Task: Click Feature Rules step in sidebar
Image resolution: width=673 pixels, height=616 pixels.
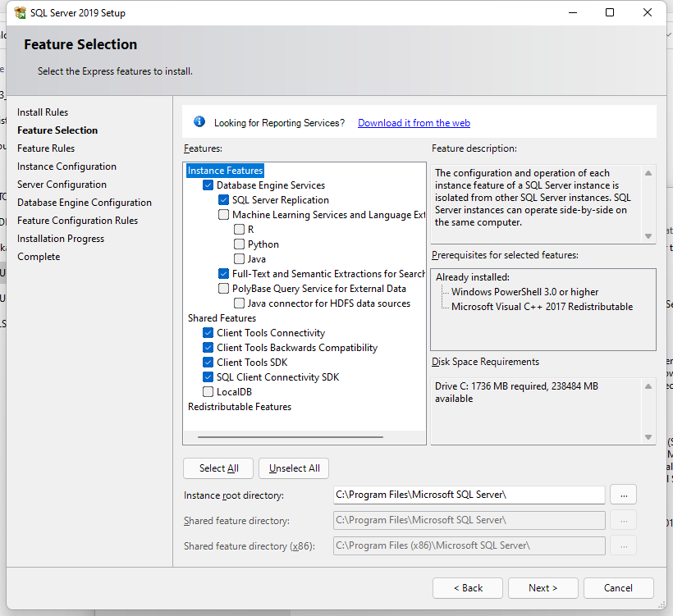Action: click(46, 148)
